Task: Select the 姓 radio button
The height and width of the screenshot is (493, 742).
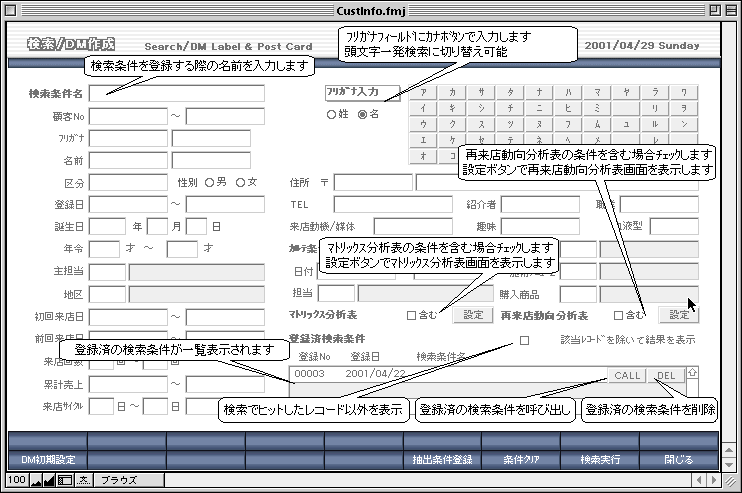Action: [331, 114]
